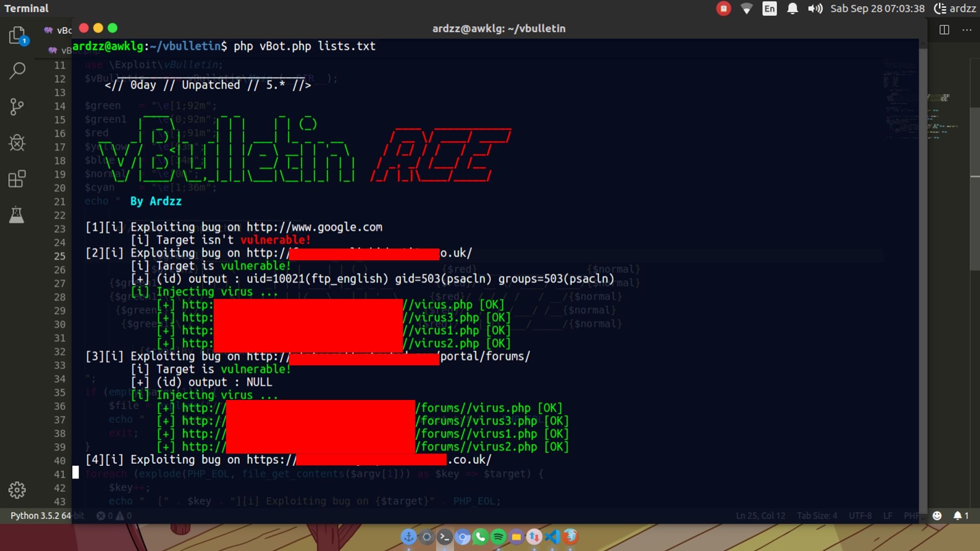Open the Manage gear icon
Screen dimensions: 980x551
[17, 490]
